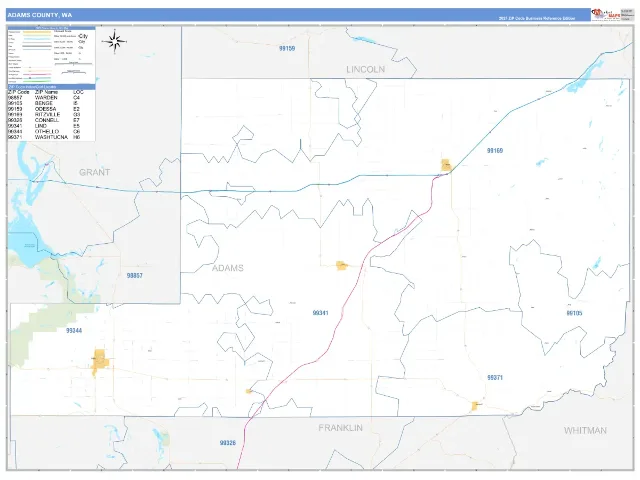Viewport: 640px width, 480px height.
Task: Click the 98857 ZIP label in Grant County
Action: pos(135,276)
